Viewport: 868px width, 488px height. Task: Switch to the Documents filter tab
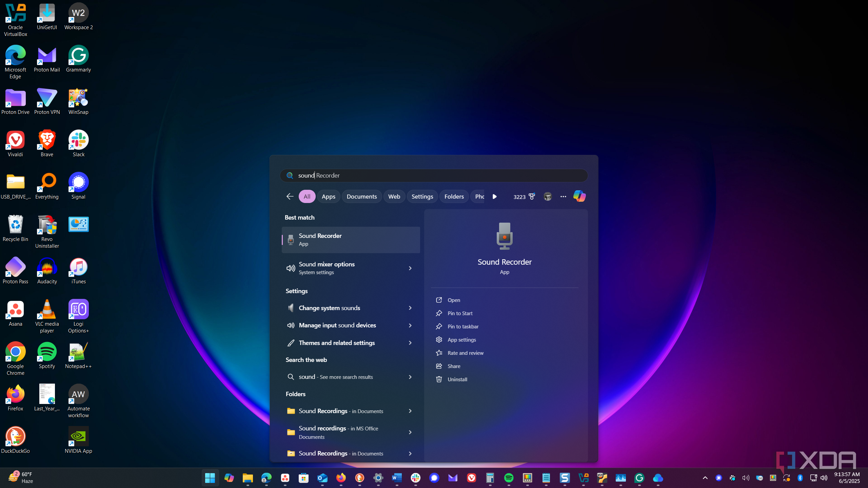point(361,197)
